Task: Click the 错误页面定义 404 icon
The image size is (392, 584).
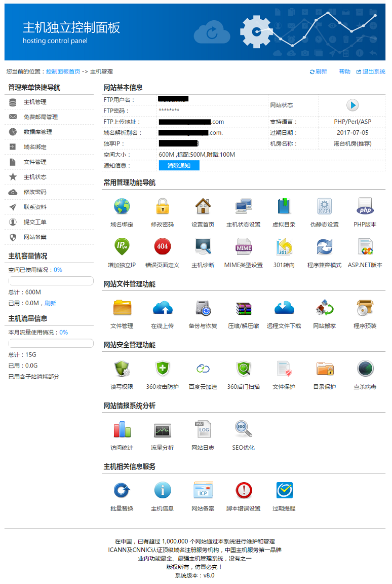Action: [x=162, y=247]
